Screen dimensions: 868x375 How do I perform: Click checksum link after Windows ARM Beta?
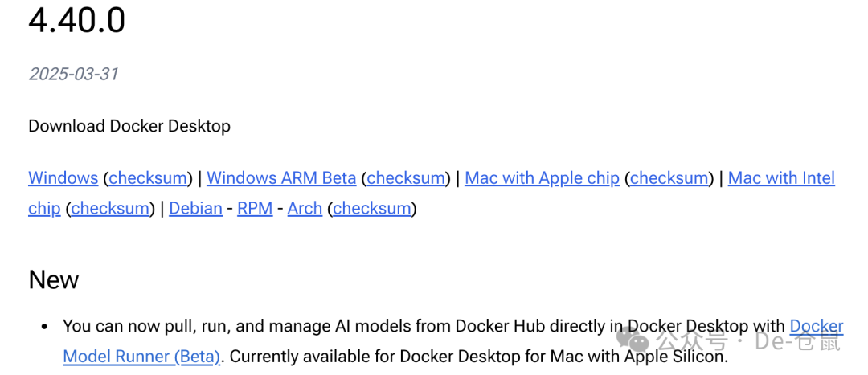(x=406, y=178)
